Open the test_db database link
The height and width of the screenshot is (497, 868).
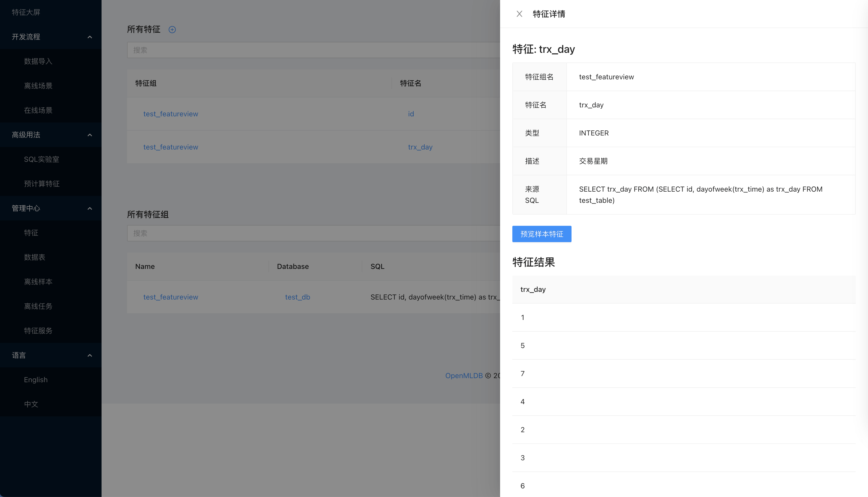tap(297, 297)
